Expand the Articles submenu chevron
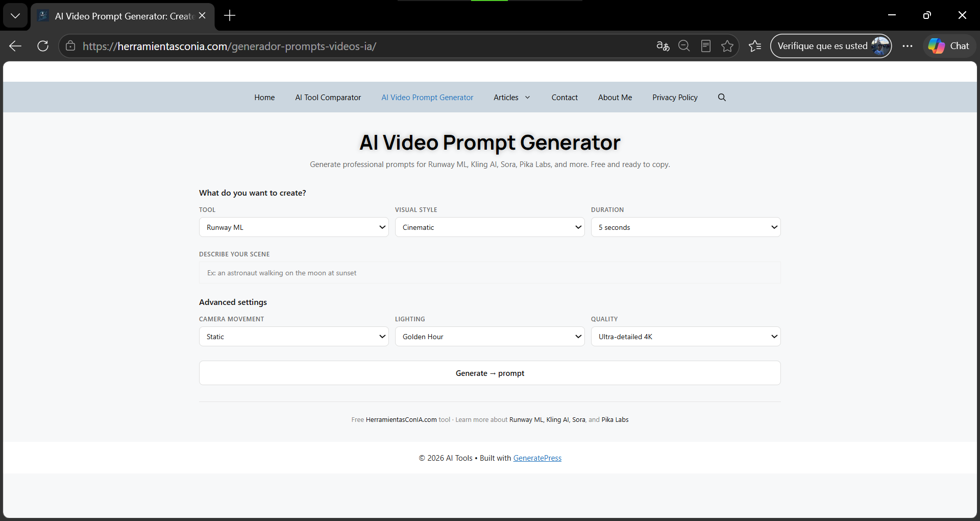This screenshot has width=980, height=521. click(x=527, y=98)
